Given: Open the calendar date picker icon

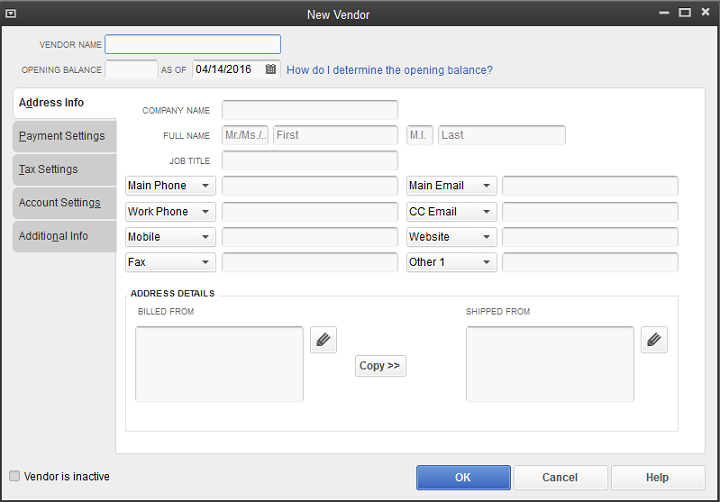Looking at the screenshot, I should pos(271,69).
